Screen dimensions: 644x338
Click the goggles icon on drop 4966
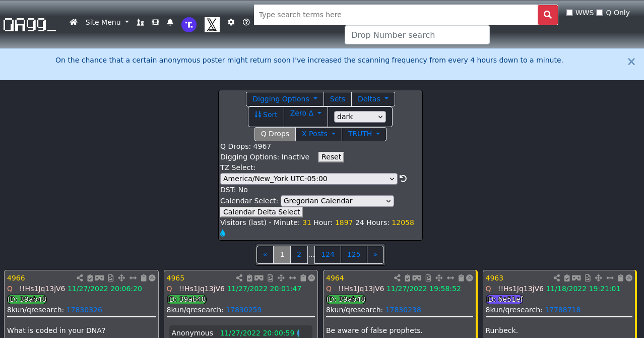tap(99, 278)
